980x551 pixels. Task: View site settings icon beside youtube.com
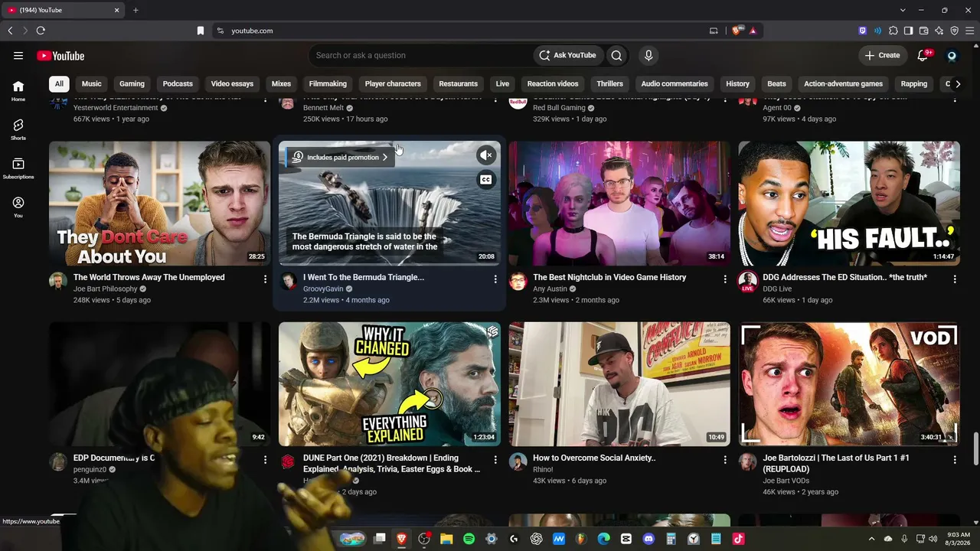(x=220, y=31)
